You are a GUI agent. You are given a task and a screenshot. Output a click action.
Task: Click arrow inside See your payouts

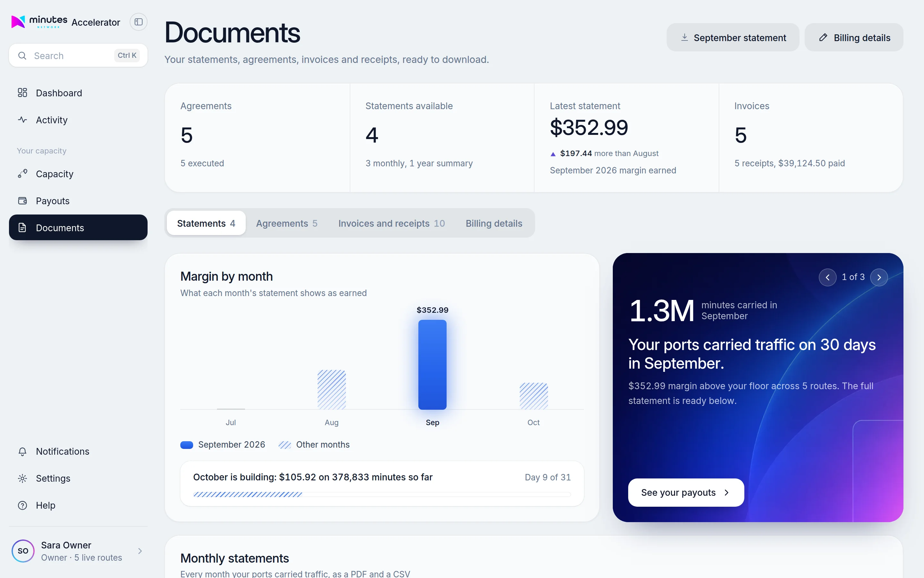pos(727,492)
